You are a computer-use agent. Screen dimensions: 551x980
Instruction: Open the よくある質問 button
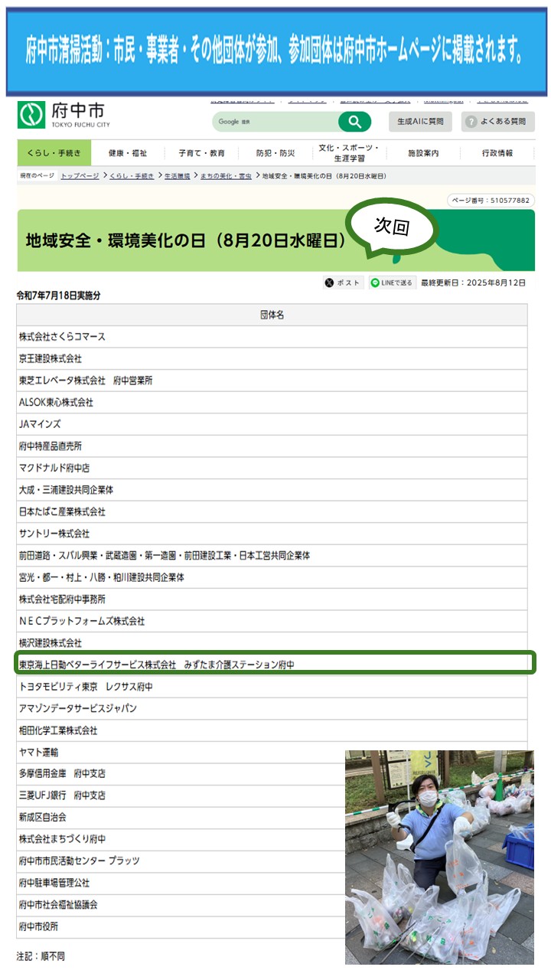point(498,122)
